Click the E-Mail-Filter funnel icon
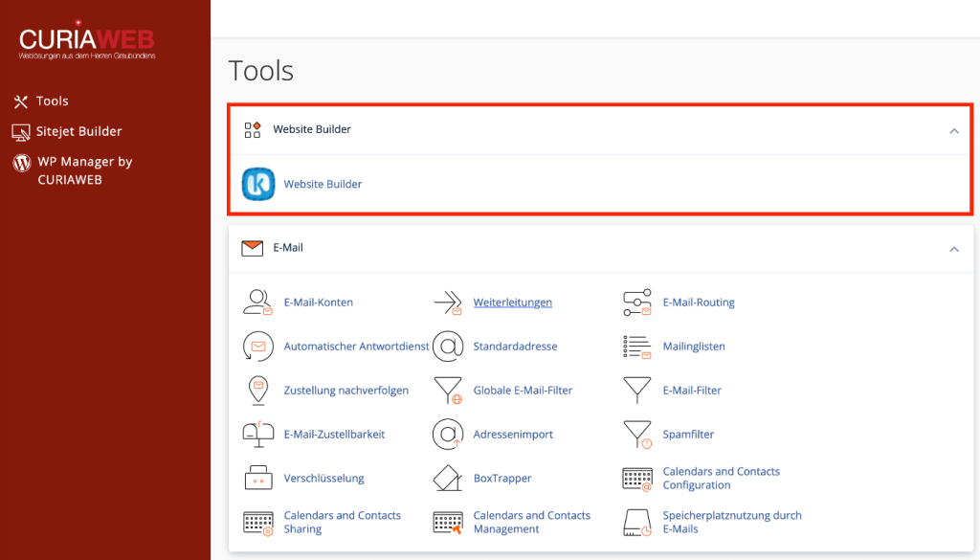Image resolution: width=980 pixels, height=560 pixels. pyautogui.click(x=636, y=390)
